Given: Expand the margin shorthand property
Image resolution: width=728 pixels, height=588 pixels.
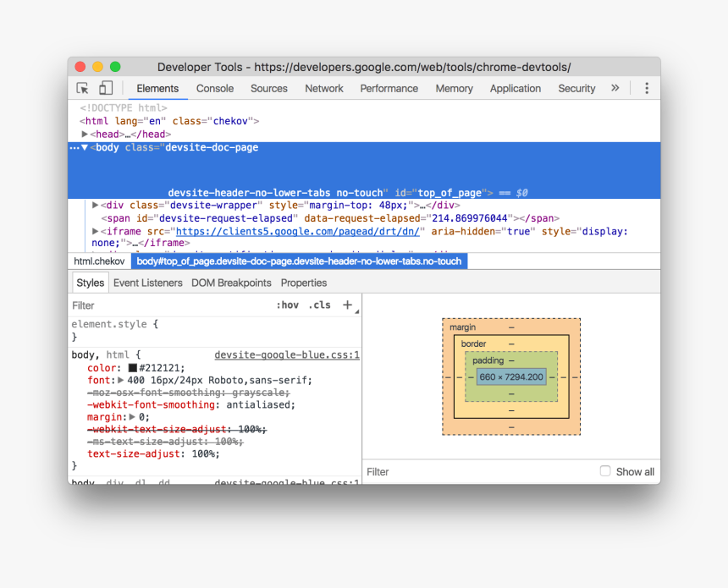Looking at the screenshot, I should tap(132, 417).
